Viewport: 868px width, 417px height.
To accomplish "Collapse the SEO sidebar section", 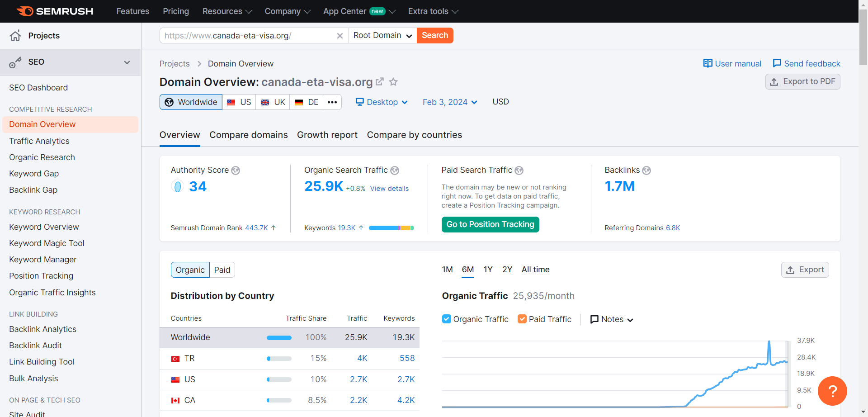I will [127, 62].
